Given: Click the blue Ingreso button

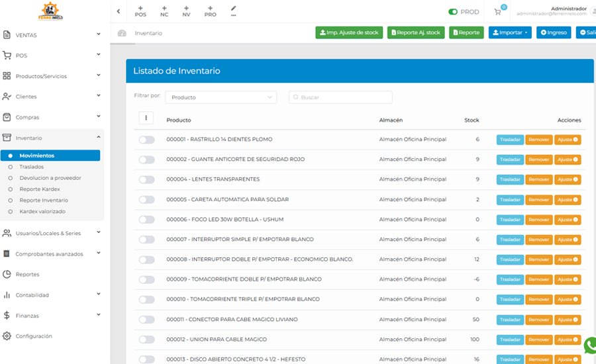Looking at the screenshot, I should click(x=554, y=32).
